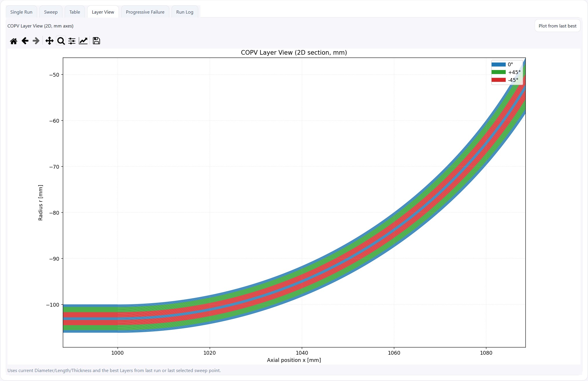Toggle the Zoom to rectangle tool
Screen dimensions: 588x381
61,41
